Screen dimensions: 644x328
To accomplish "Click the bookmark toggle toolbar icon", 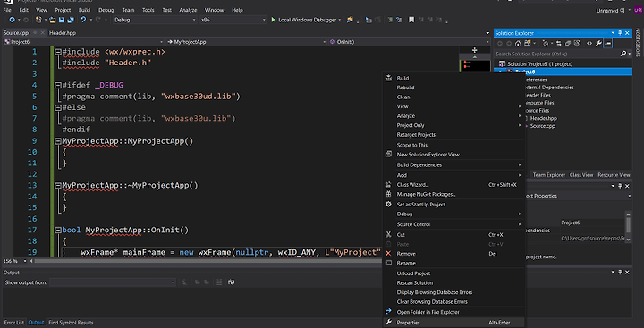I will click(x=411, y=20).
